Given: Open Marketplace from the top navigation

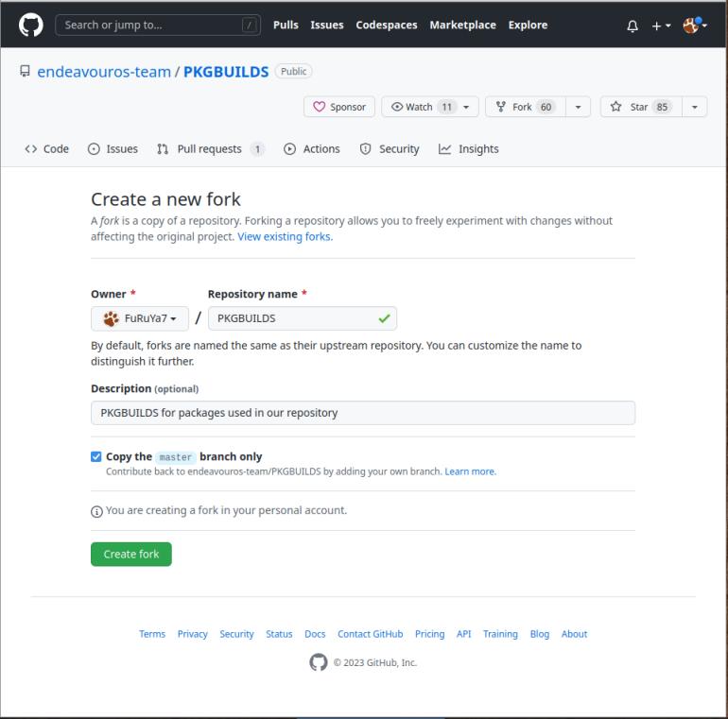Looking at the screenshot, I should point(462,26).
